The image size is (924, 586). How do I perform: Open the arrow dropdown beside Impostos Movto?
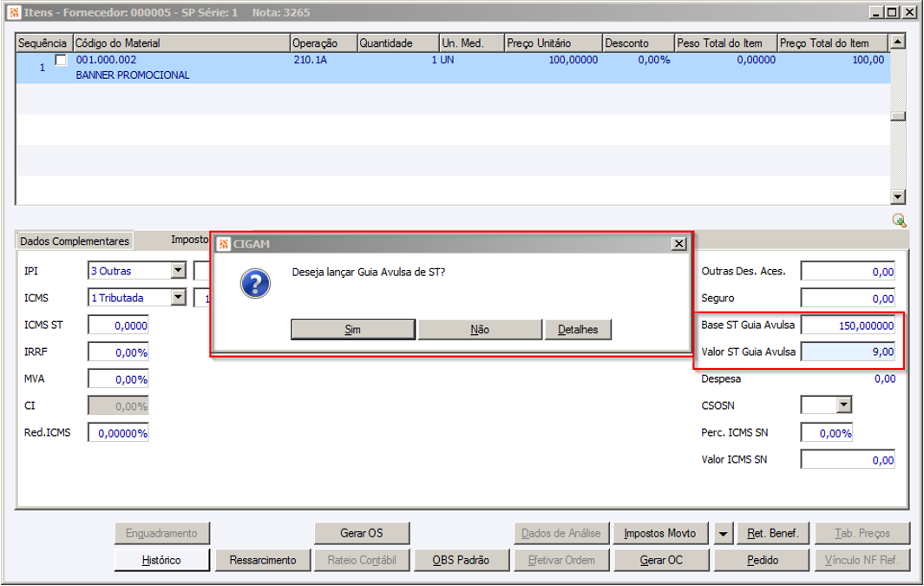click(723, 534)
